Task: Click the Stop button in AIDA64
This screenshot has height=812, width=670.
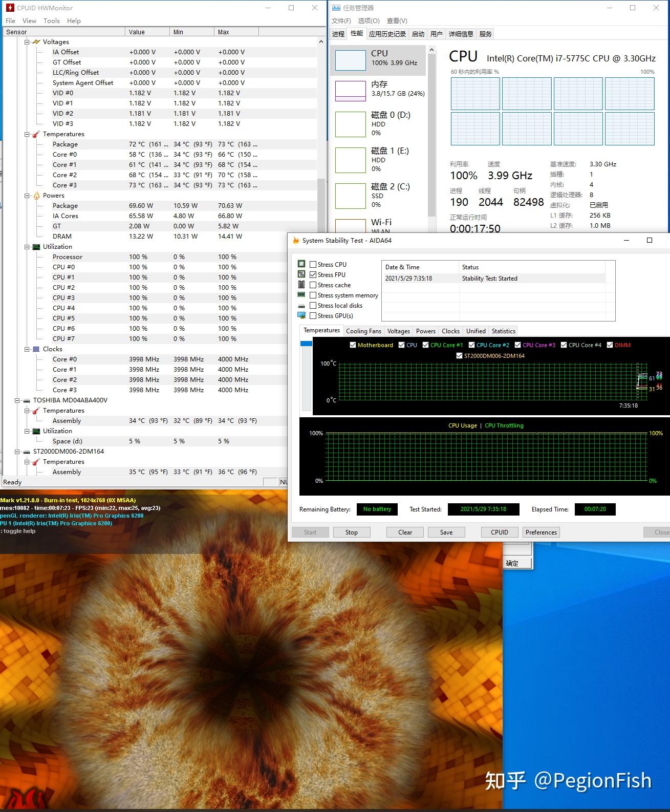Action: tap(352, 532)
